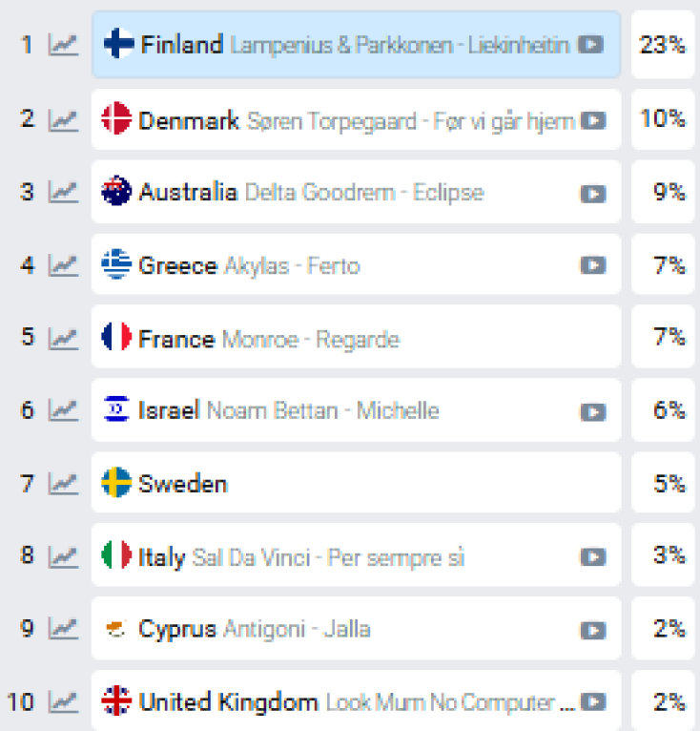Image resolution: width=700 pixels, height=731 pixels.
Task: Play the video icon for Australia's Eclipse
Action: click(592, 193)
